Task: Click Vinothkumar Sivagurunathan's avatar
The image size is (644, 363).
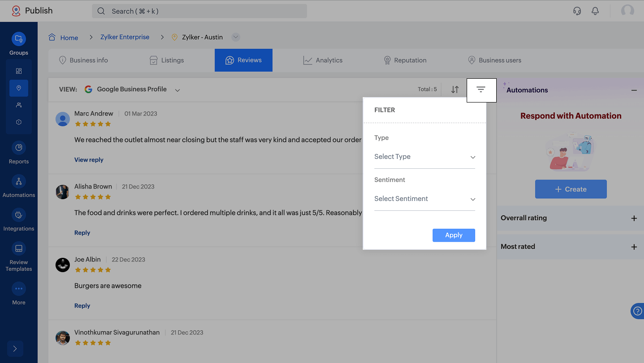Action: (x=63, y=338)
